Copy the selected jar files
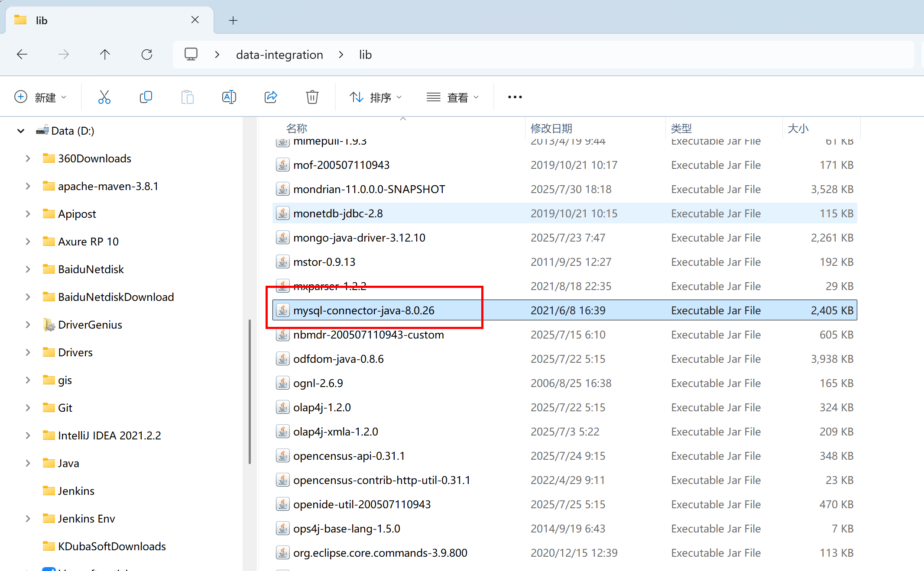The image size is (924, 571). [x=146, y=97]
